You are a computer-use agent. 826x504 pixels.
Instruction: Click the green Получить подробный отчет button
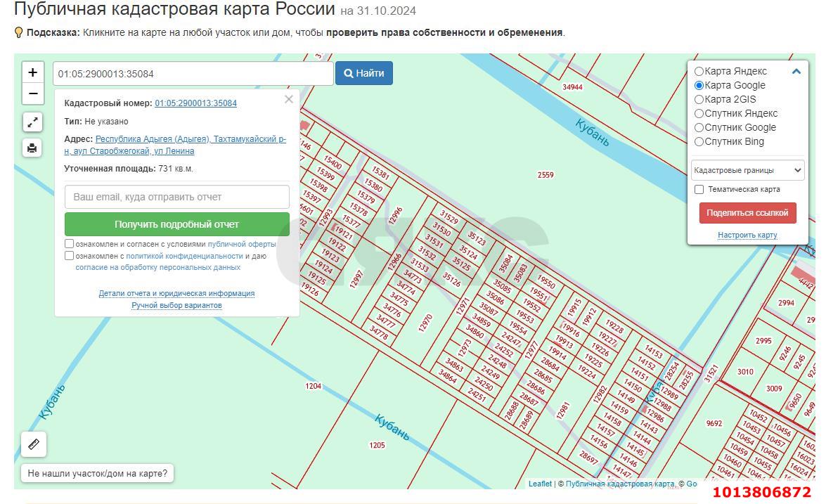[176, 224]
